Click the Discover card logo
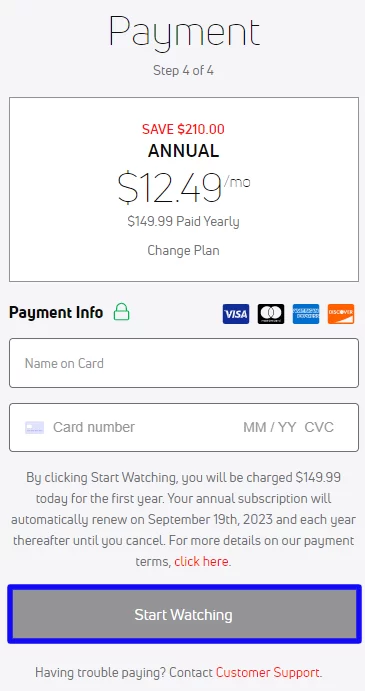Image resolution: width=365 pixels, height=691 pixels. pyautogui.click(x=341, y=314)
